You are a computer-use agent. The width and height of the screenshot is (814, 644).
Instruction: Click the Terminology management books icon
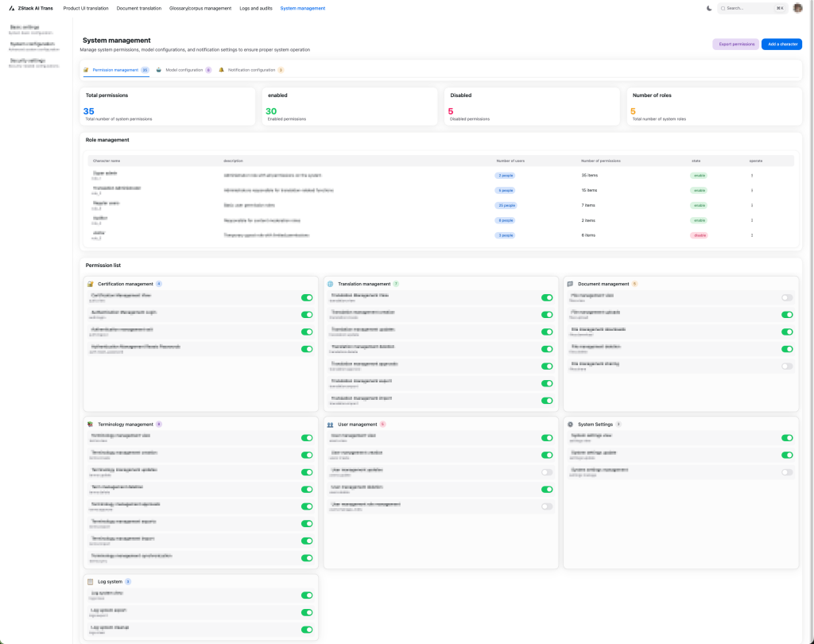point(91,425)
